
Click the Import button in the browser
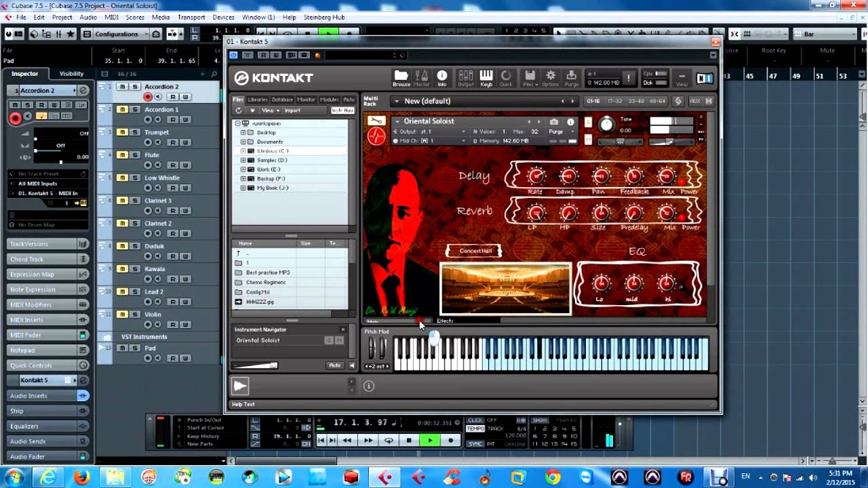click(292, 110)
